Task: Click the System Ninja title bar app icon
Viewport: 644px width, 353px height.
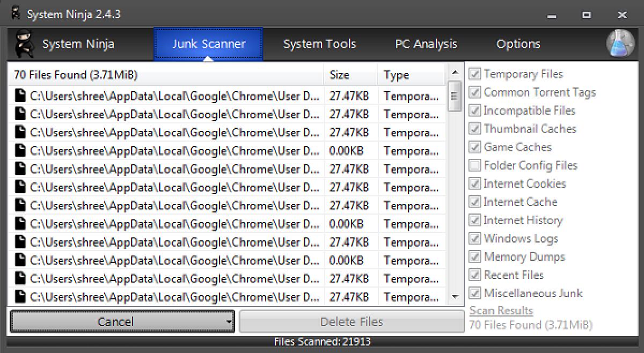Action: [16, 14]
